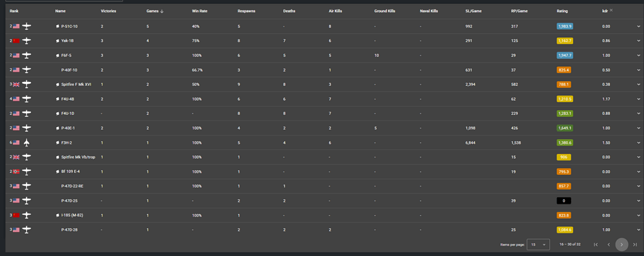Screen dimensions: 644x256
Task: Expand the F6F-5 row details
Action: (639, 55)
